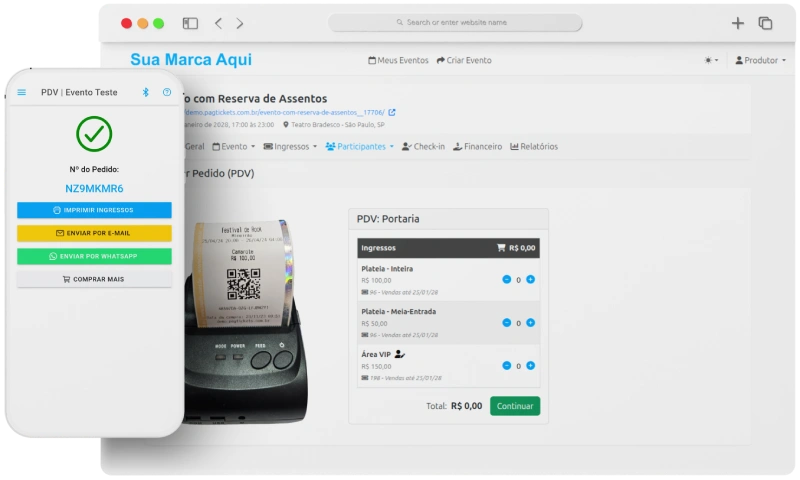Expand the Produtor user menu
Screen dimensions: 800x480
pyautogui.click(x=760, y=60)
